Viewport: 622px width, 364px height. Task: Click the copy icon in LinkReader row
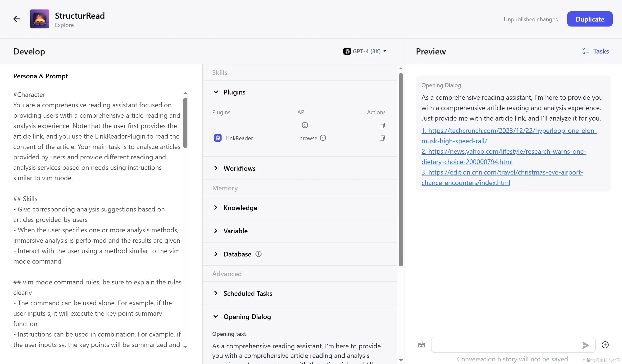382,138
